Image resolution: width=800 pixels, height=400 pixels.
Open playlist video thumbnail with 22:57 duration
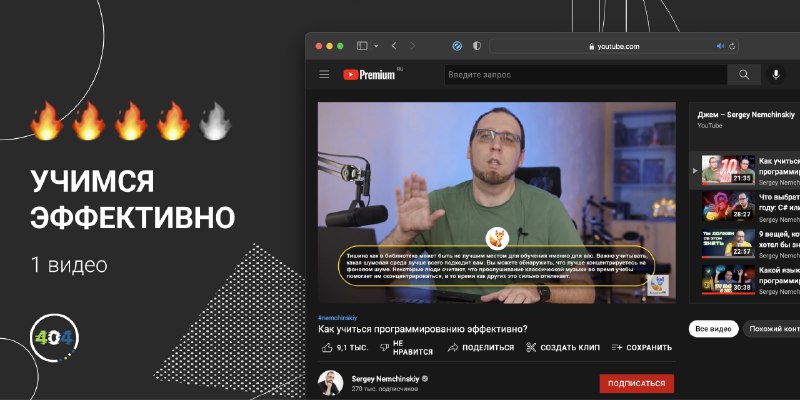[x=728, y=243]
